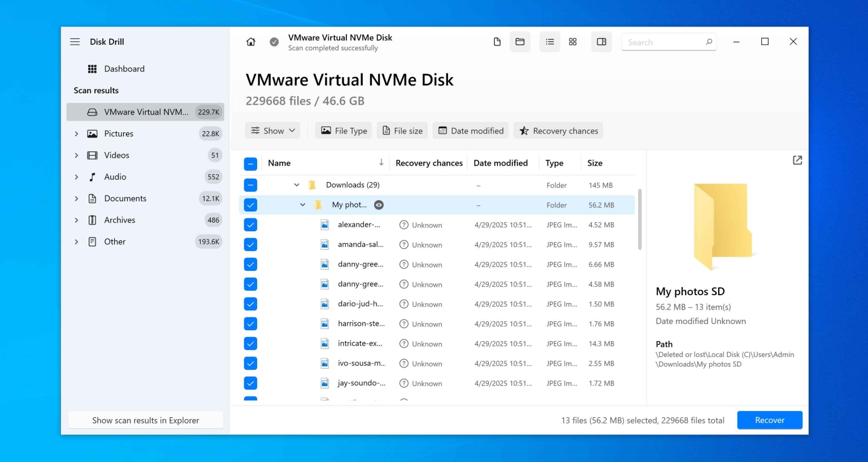Select the list view icon in toolbar
Viewport: 868px width, 462px height.
(x=549, y=41)
